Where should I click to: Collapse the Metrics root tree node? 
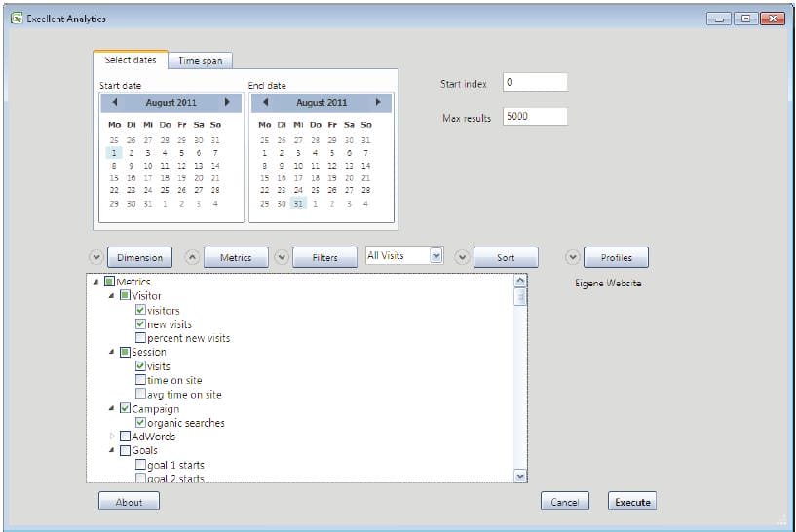coord(95,282)
